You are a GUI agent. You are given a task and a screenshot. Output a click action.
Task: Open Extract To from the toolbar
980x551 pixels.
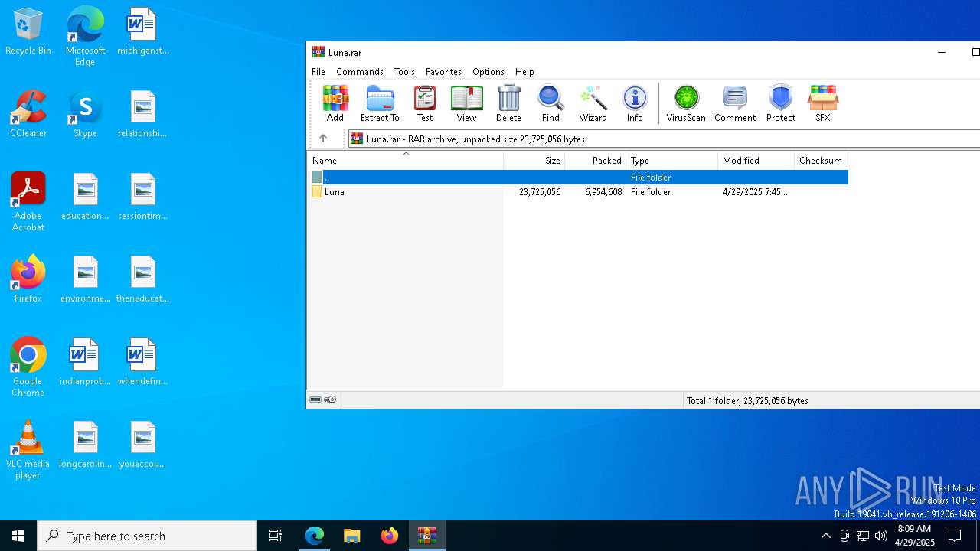[x=380, y=103]
